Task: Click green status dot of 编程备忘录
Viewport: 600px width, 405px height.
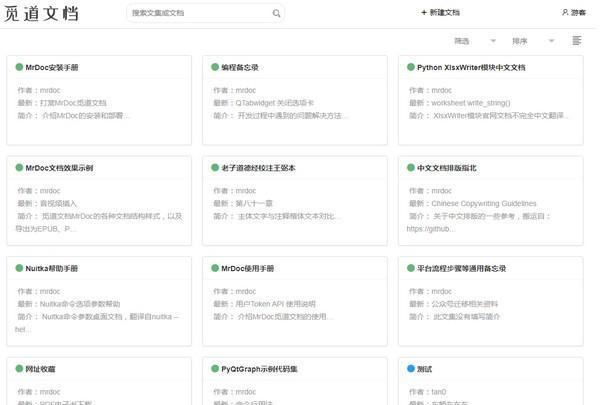Action: 215,67
